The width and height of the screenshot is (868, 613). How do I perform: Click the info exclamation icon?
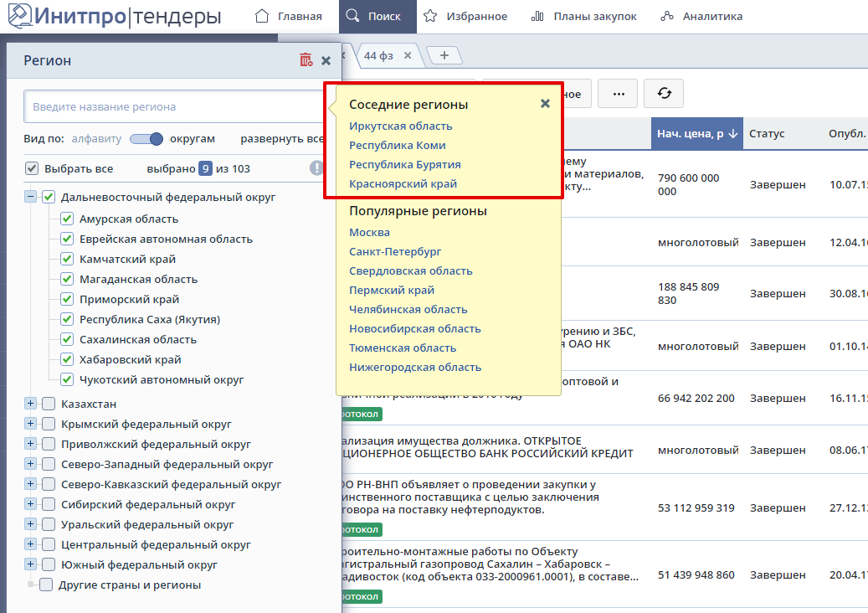tap(316, 168)
